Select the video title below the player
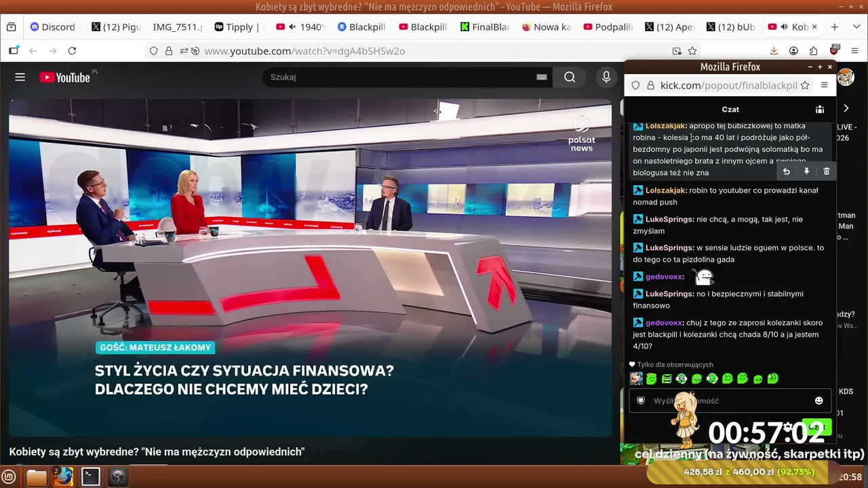Screen dimensions: 868x488 (157, 452)
